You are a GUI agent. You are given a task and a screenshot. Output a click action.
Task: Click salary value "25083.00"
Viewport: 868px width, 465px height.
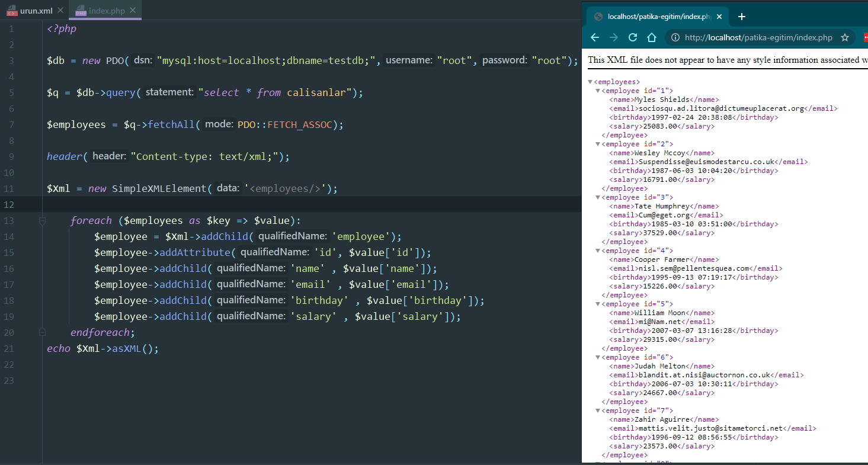[x=659, y=126]
